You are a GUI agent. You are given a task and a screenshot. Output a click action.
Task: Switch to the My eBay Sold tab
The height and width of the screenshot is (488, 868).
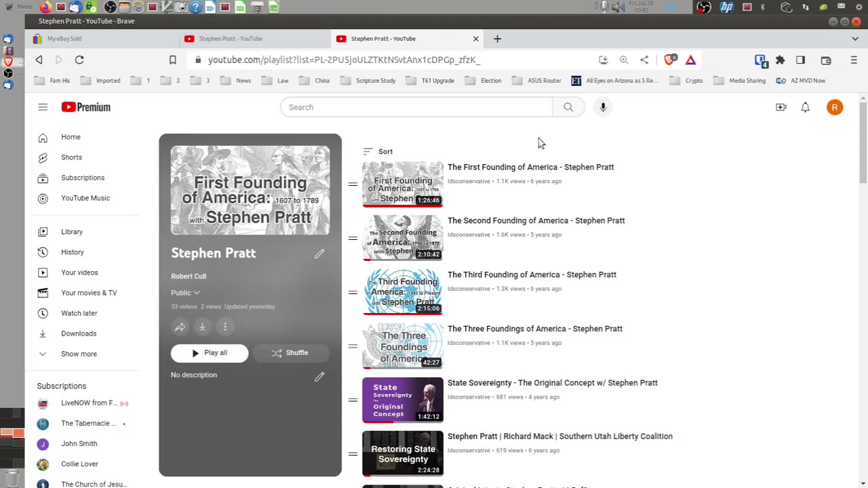(x=102, y=39)
